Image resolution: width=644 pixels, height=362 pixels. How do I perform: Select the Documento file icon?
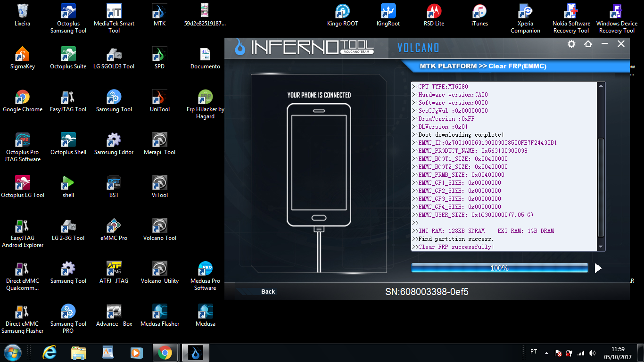[205, 58]
